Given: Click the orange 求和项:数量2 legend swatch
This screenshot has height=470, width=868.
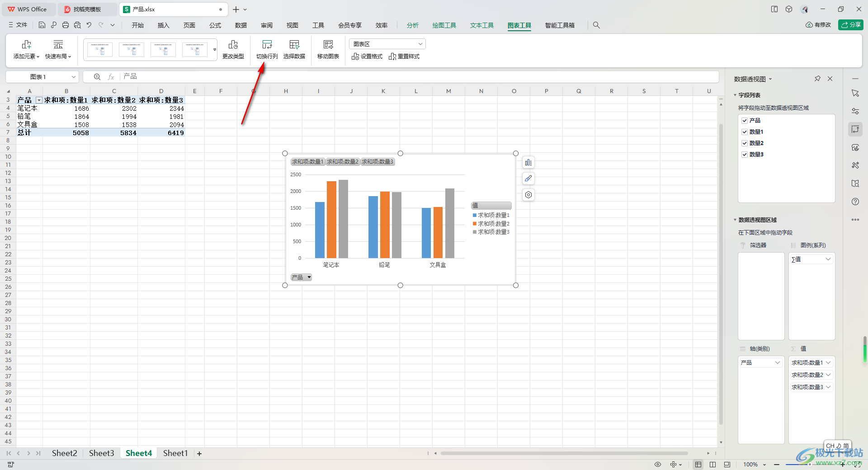Looking at the screenshot, I should [x=475, y=224].
